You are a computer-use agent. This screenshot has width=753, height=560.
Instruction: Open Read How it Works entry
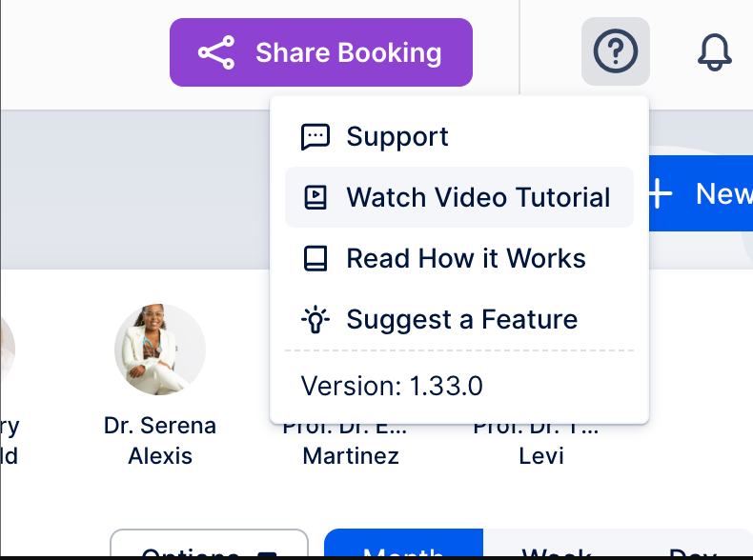[459, 258]
